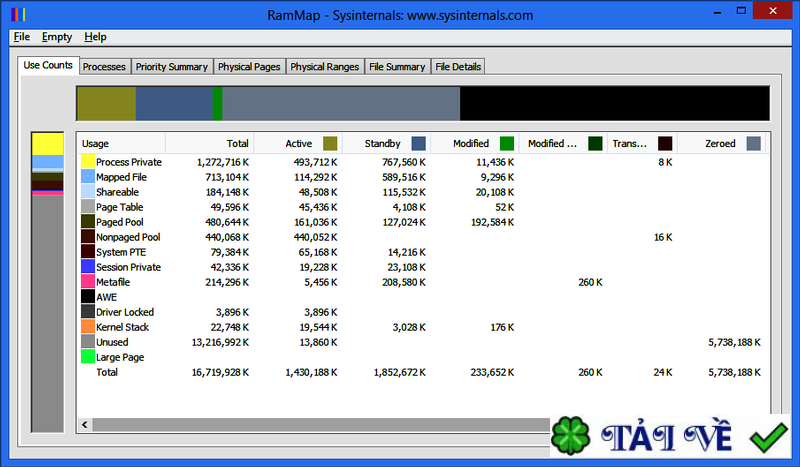The image size is (800, 467).
Task: Click the olive Active segment in memory bar
Action: [107, 104]
